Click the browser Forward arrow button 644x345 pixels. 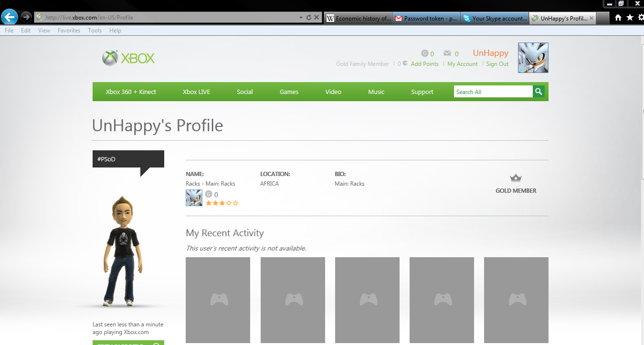tap(26, 18)
